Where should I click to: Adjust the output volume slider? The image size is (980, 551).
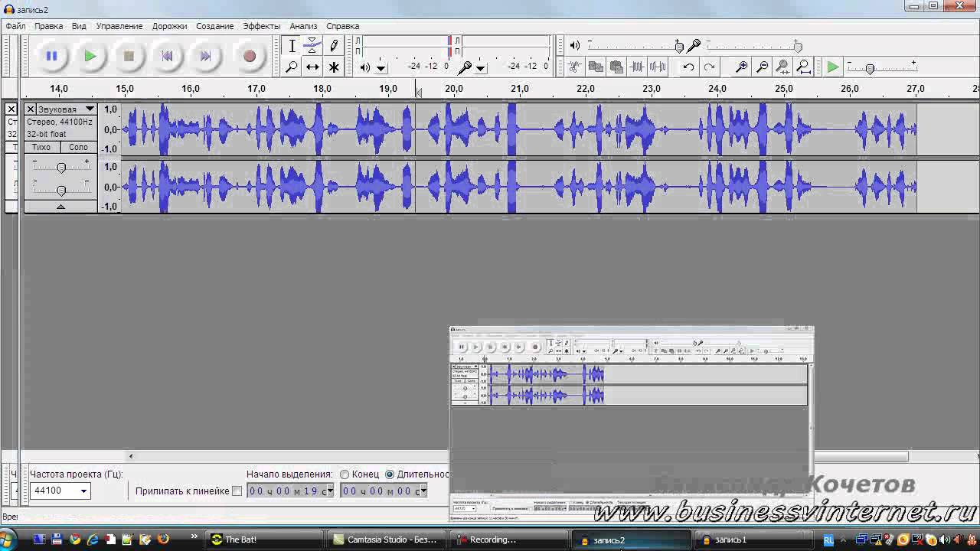point(679,47)
